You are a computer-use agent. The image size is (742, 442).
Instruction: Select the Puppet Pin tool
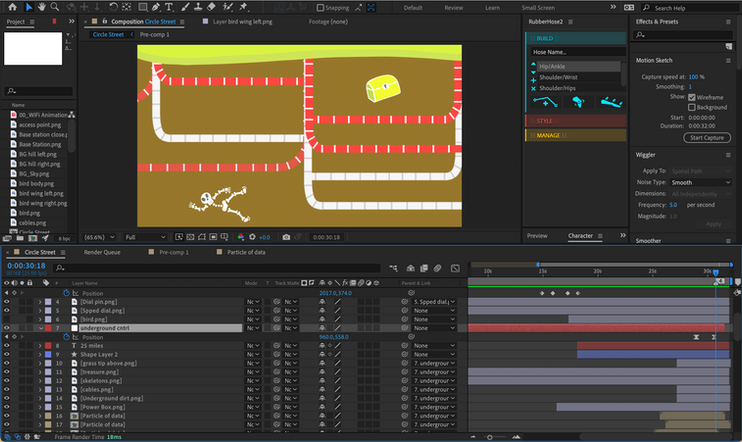pyautogui.click(x=244, y=7)
